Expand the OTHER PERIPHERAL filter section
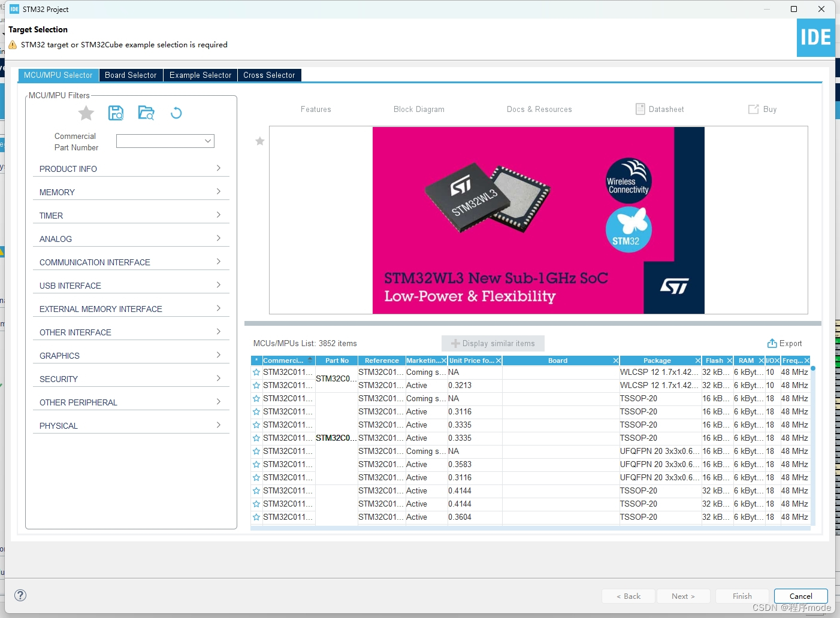 coord(131,402)
